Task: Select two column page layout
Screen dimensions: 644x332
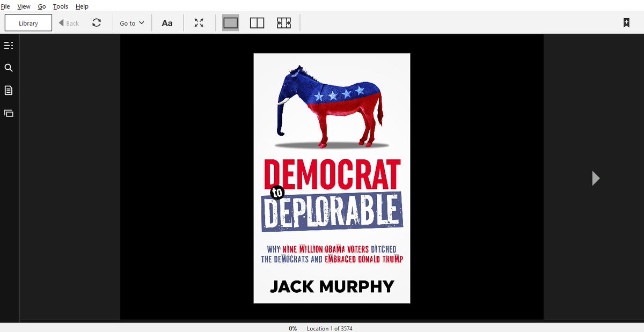Action: 257,23
